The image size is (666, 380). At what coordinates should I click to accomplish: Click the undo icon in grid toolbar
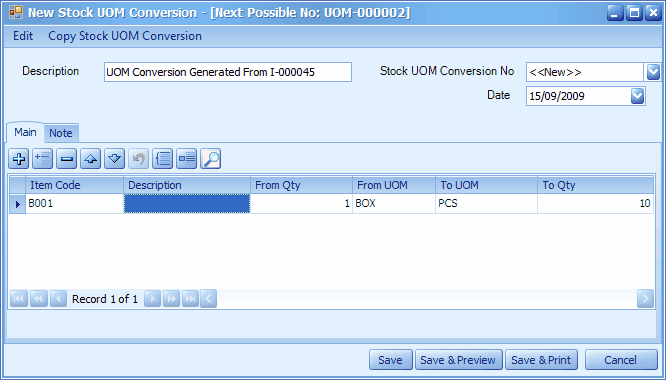138,159
